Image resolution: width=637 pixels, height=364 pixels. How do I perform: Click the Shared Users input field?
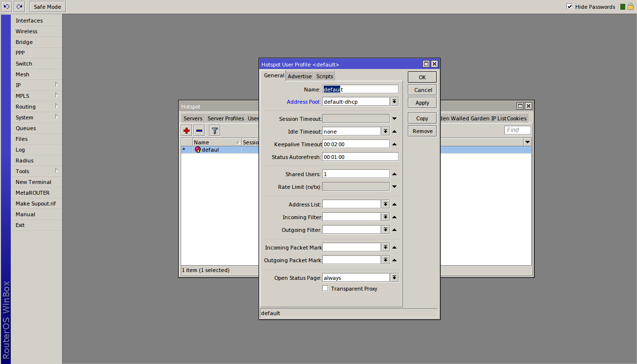(x=355, y=174)
